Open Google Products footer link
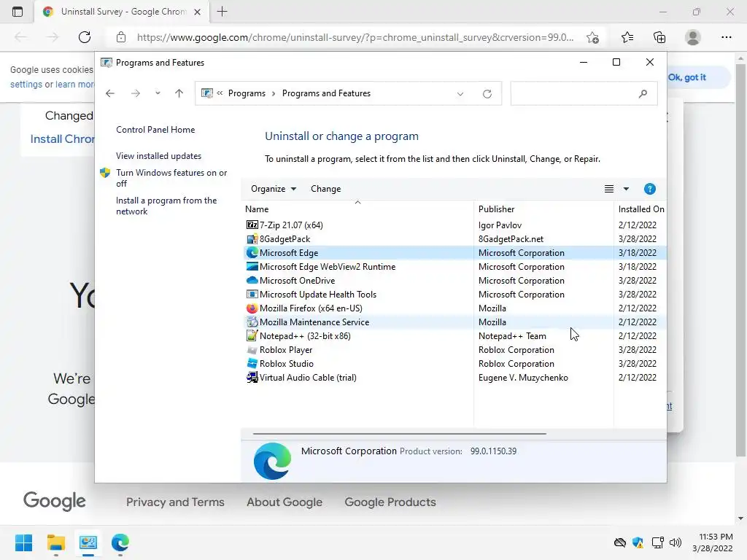The width and height of the screenshot is (747, 560). point(390,502)
